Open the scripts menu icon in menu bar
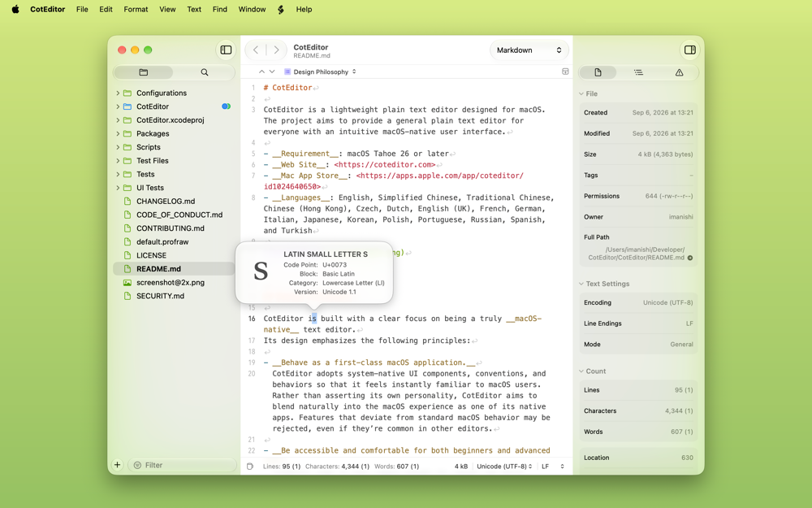Image resolution: width=812 pixels, height=508 pixels. click(x=281, y=9)
